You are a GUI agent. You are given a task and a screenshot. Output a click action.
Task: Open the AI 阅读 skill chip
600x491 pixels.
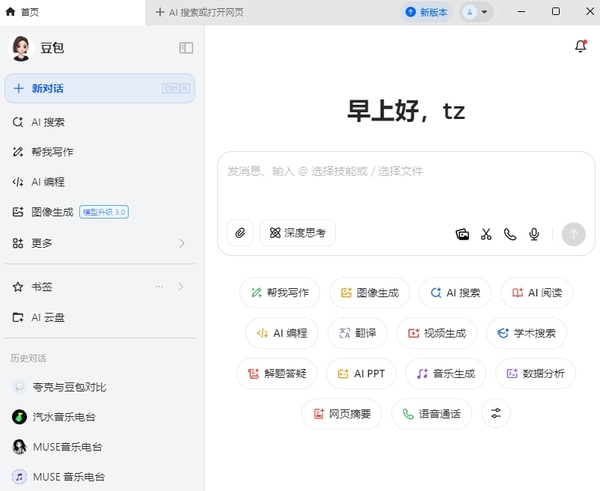point(536,293)
